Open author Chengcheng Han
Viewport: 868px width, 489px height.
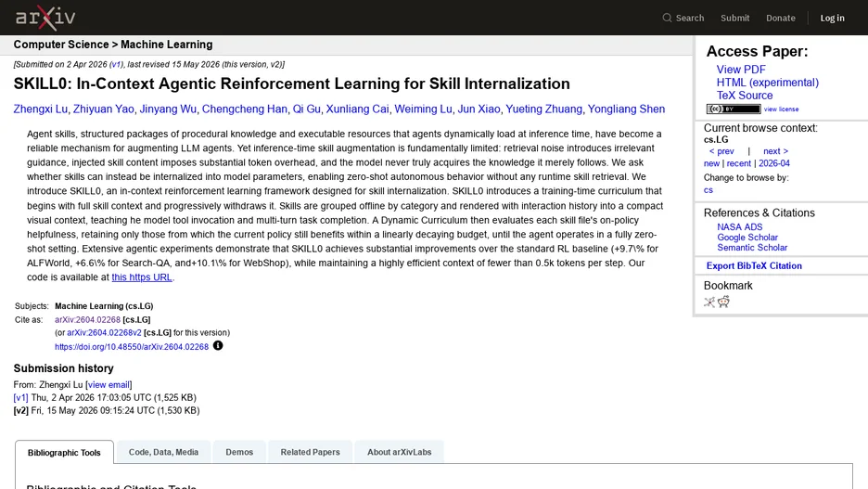point(244,109)
